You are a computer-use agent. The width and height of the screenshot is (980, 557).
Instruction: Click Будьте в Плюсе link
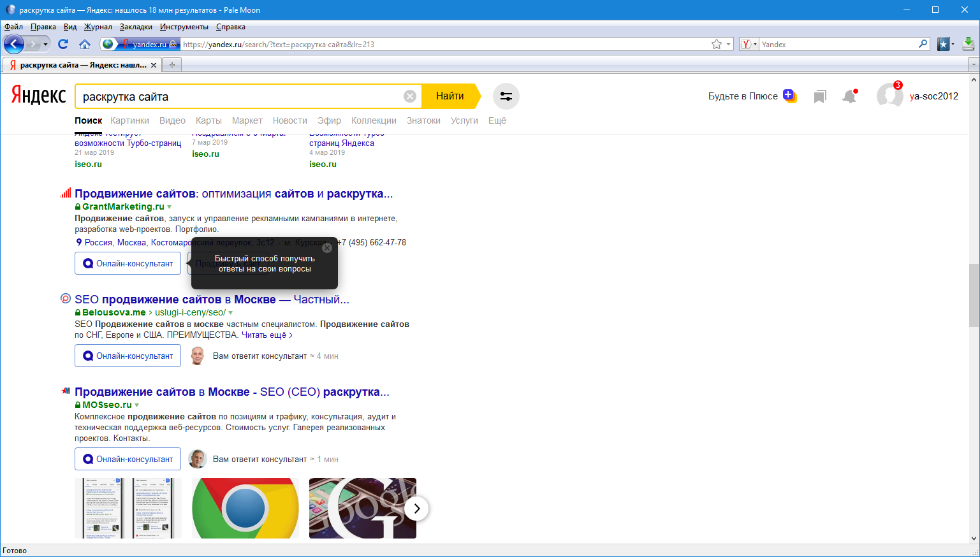[x=743, y=96]
